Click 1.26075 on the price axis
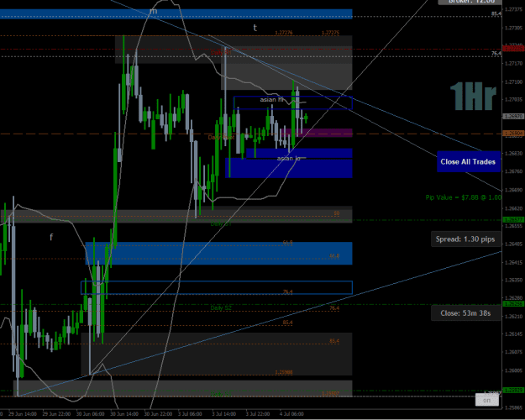Screen dimensions: 525x420 [x=513, y=352]
